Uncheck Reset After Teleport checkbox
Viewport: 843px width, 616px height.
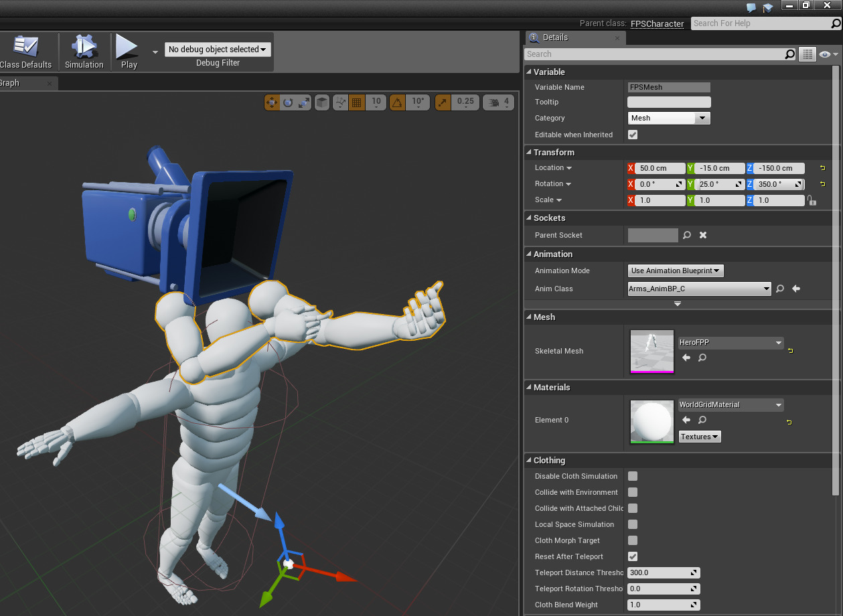tap(633, 556)
